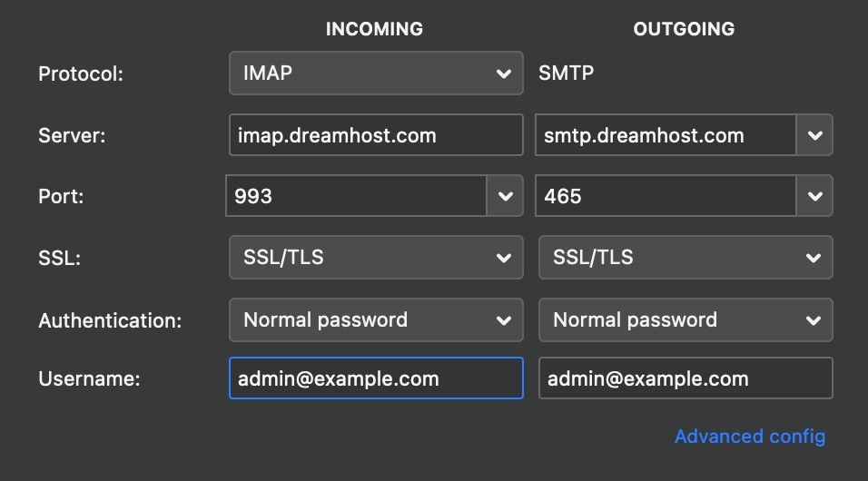Expand the outgoing server dropdown arrow

(814, 135)
